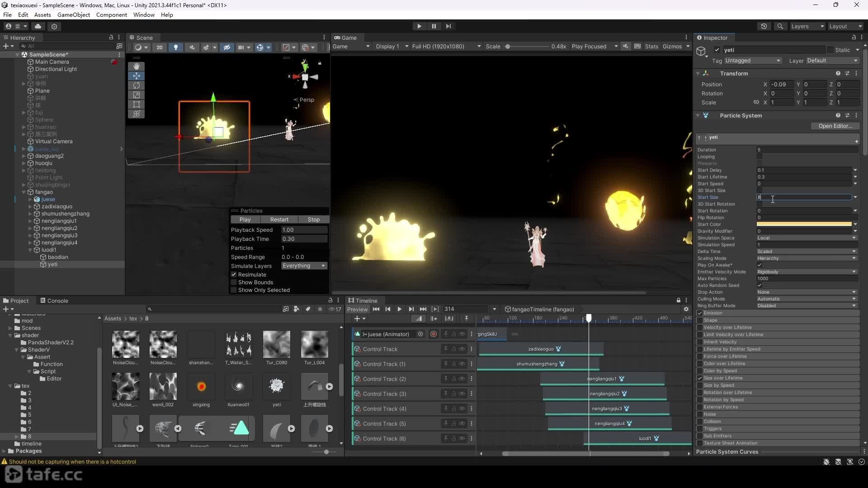The image size is (868, 488).
Task: Open the Simulate Layers dropdown
Action: pyautogui.click(x=304, y=266)
